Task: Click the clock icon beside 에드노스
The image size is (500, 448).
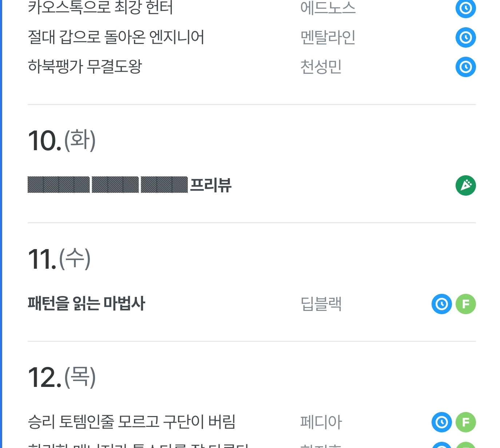Action: tap(465, 8)
